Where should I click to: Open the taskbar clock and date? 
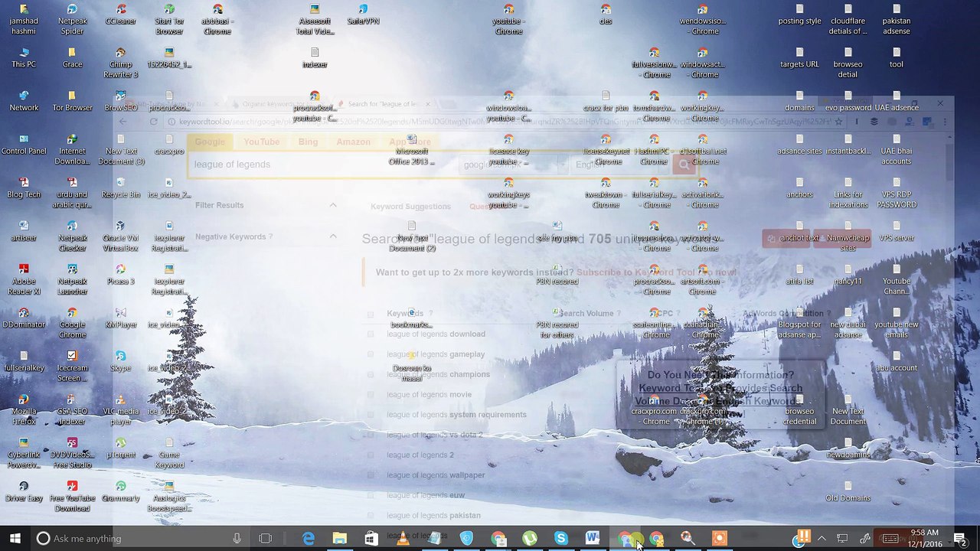pyautogui.click(x=925, y=539)
